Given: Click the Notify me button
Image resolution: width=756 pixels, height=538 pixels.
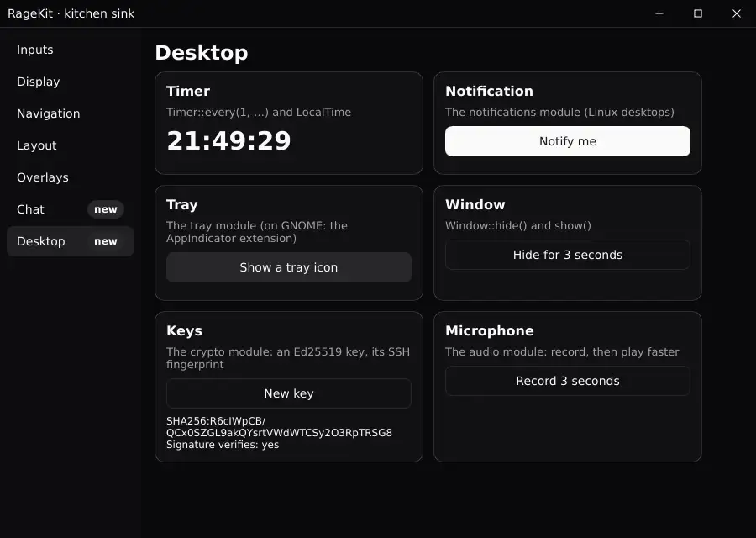Looking at the screenshot, I should pos(568,141).
